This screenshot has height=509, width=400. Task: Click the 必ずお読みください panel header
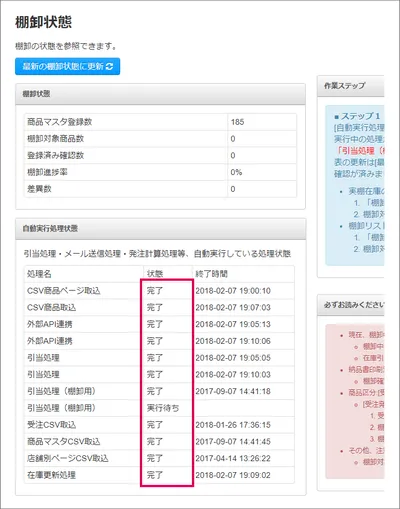point(351,305)
